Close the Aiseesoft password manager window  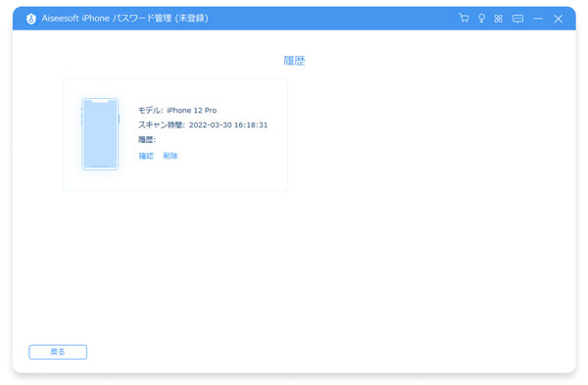click(x=558, y=19)
